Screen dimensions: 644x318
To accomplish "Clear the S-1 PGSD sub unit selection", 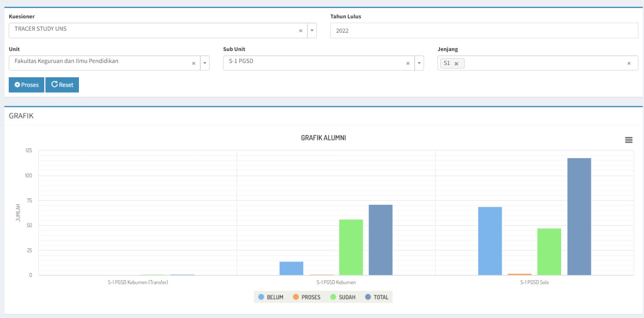I will tap(408, 63).
